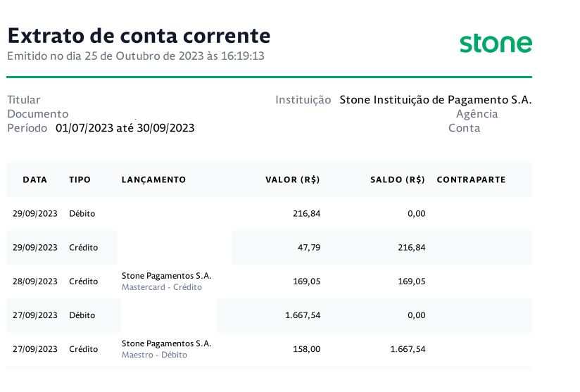The height and width of the screenshot is (392, 580).
Task: Click the TIPO column header
Action: click(80, 179)
